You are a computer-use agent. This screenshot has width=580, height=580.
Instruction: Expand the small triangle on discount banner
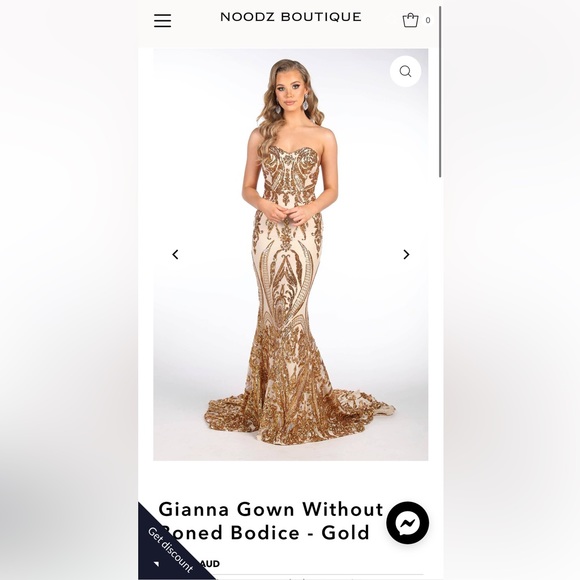click(x=156, y=564)
